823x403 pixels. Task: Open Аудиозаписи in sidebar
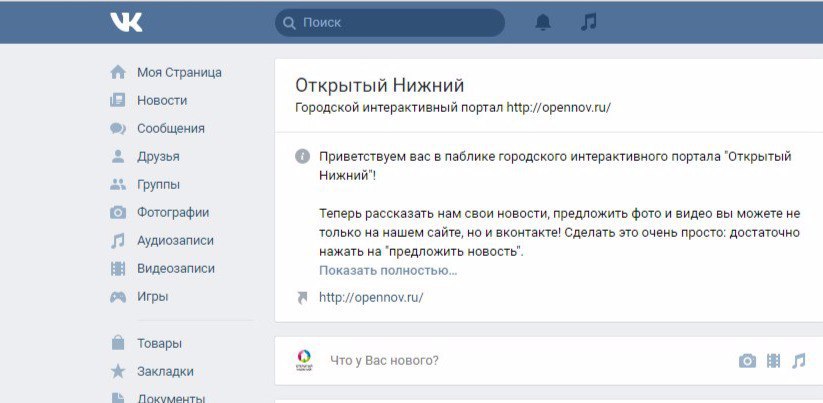[x=175, y=240]
